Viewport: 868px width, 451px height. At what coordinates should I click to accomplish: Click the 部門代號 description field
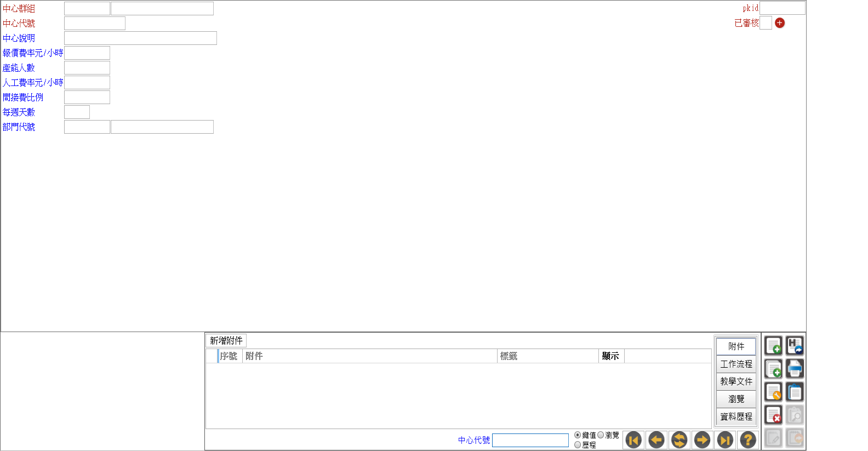[162, 127]
